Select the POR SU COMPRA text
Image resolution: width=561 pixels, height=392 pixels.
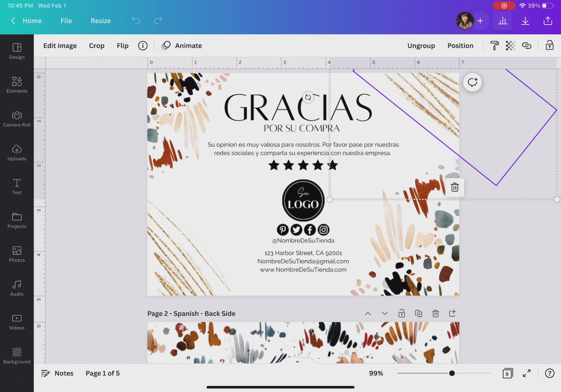[302, 128]
